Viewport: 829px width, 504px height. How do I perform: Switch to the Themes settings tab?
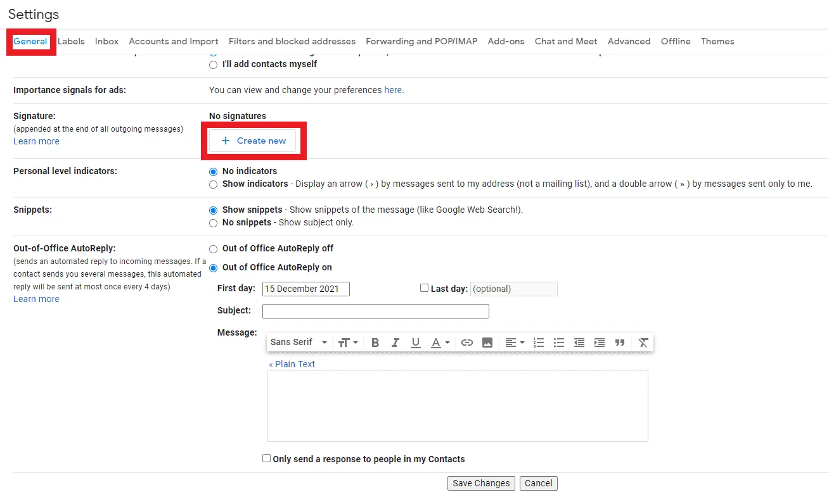pos(717,41)
